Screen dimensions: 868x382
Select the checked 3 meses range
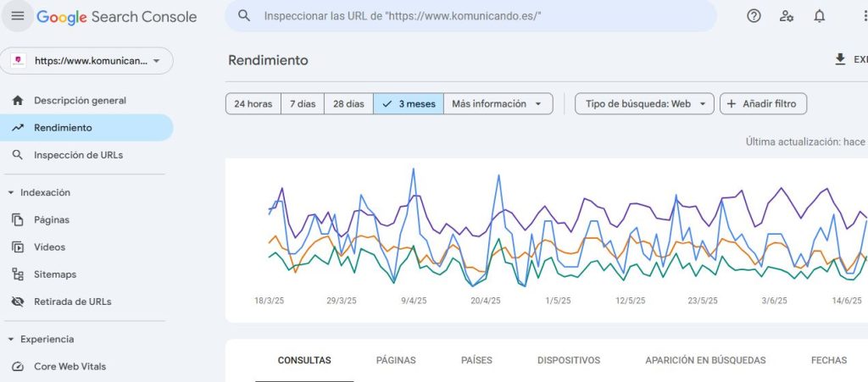(x=409, y=104)
